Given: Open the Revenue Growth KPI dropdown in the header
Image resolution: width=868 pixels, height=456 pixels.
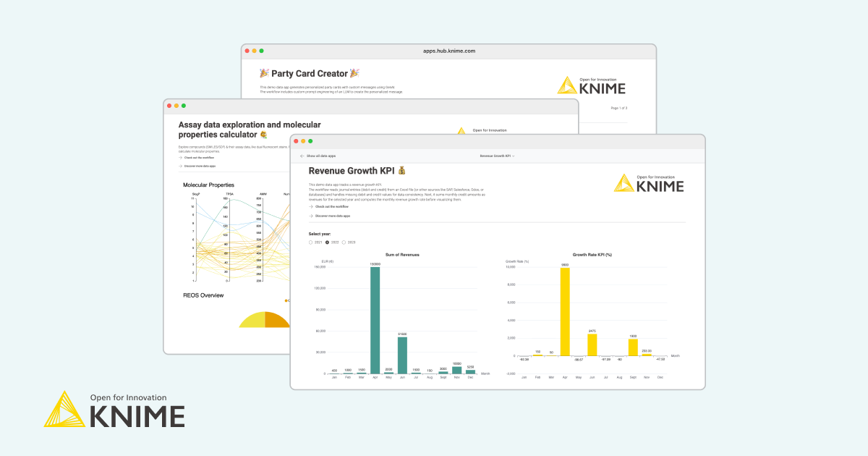Looking at the screenshot, I should pos(499,155).
